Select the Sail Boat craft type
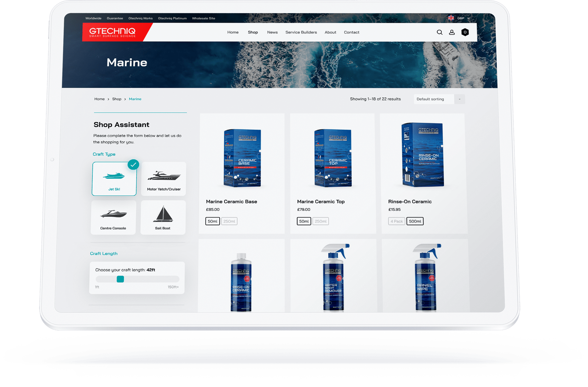 click(163, 218)
